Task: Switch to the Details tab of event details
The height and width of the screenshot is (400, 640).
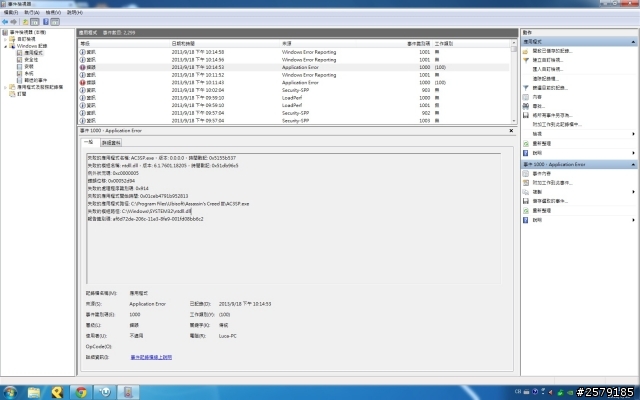Action: [111, 143]
